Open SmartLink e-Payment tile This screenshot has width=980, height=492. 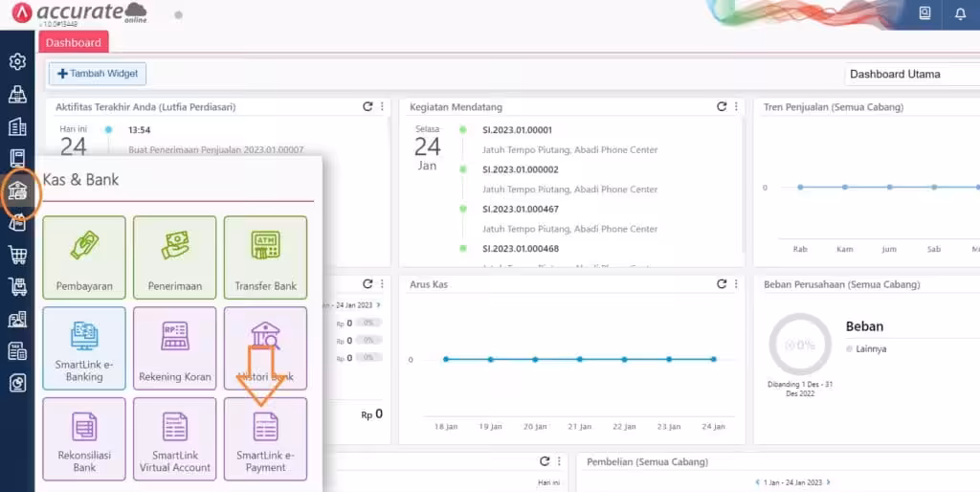coord(266,438)
